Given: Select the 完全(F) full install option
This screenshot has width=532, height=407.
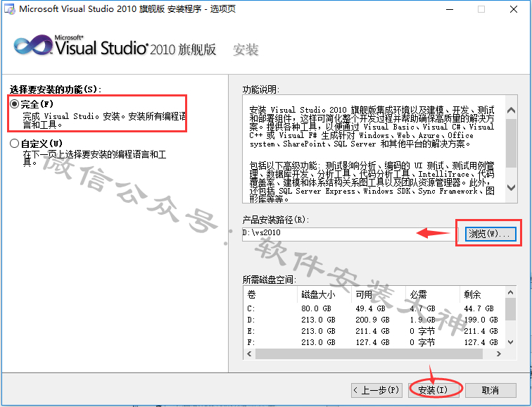Looking at the screenshot, I should click(x=14, y=104).
